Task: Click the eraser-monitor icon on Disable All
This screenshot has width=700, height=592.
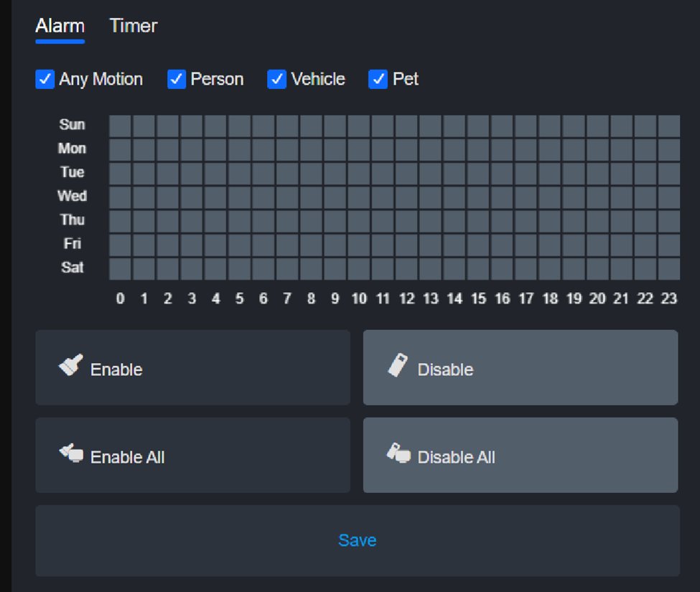Action: click(x=398, y=453)
